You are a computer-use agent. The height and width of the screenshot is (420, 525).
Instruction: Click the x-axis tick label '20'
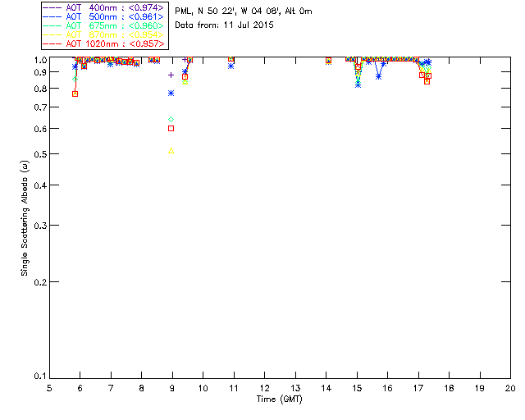tap(510, 388)
